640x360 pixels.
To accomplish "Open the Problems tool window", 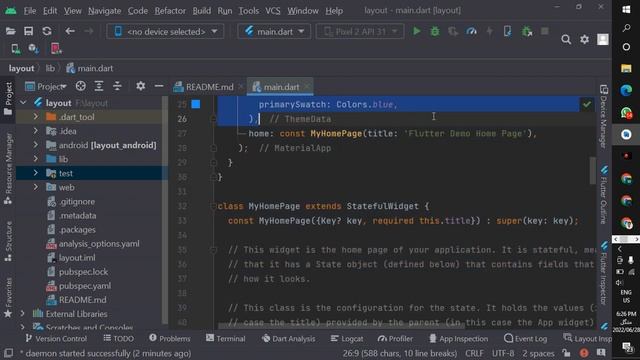I will tap(170, 338).
